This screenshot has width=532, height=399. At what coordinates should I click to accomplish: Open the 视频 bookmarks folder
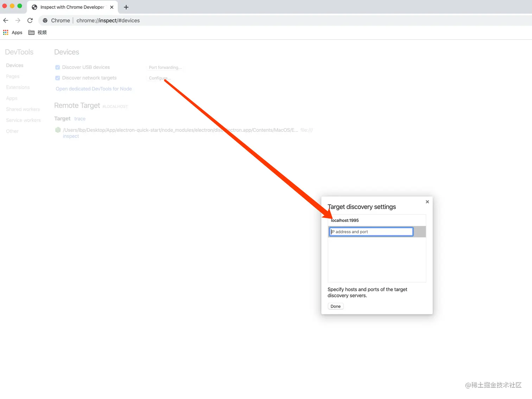click(37, 32)
